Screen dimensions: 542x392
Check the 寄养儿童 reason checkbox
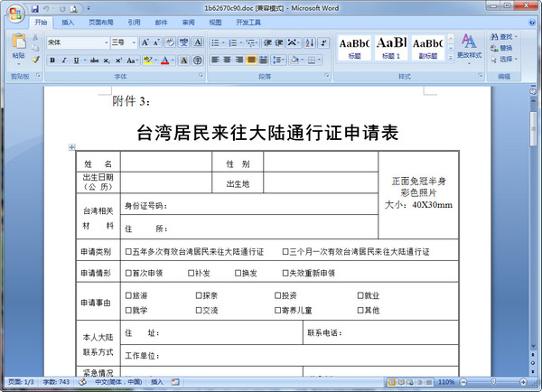coord(277,310)
